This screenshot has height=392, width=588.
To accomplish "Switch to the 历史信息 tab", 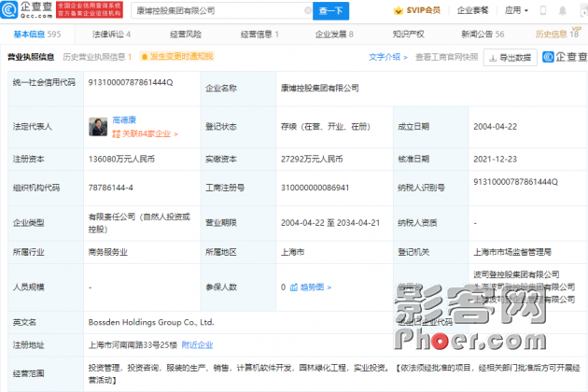I will 557,35.
